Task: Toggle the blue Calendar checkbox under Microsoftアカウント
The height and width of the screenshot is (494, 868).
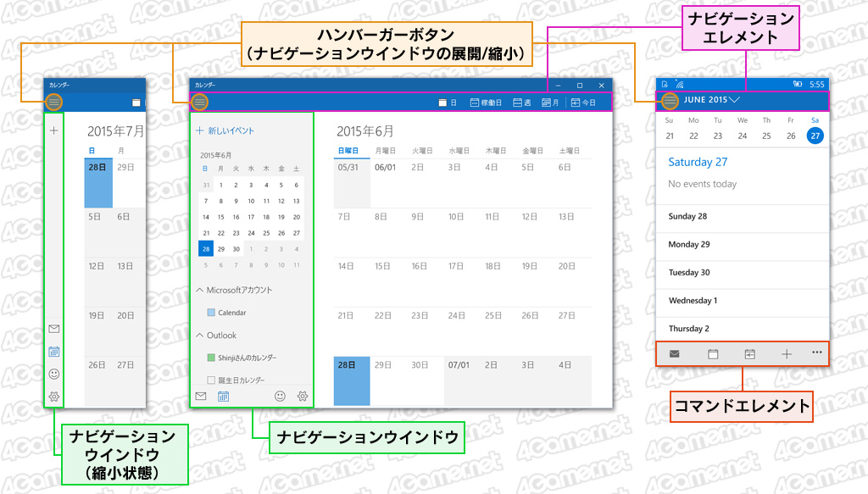Action: point(212,313)
